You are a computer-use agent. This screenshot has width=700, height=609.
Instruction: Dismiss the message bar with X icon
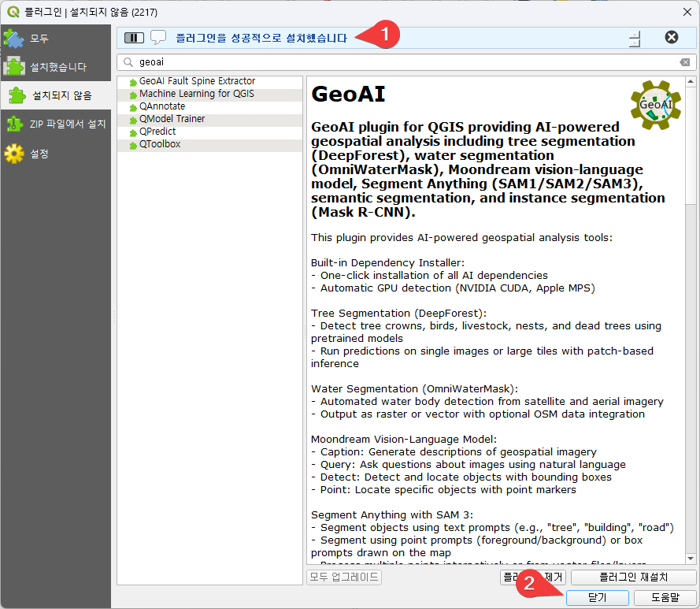(671, 37)
